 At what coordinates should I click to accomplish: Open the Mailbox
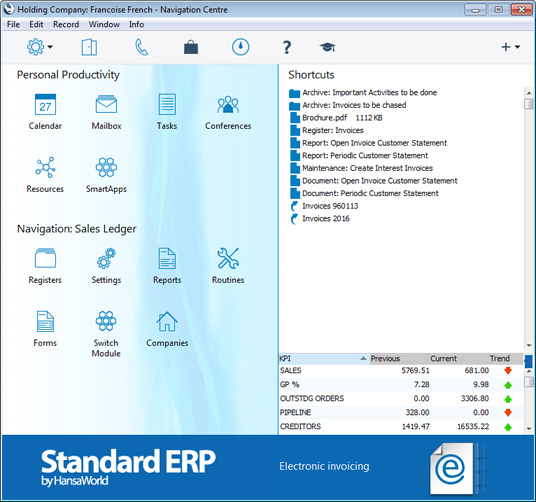pos(106,105)
